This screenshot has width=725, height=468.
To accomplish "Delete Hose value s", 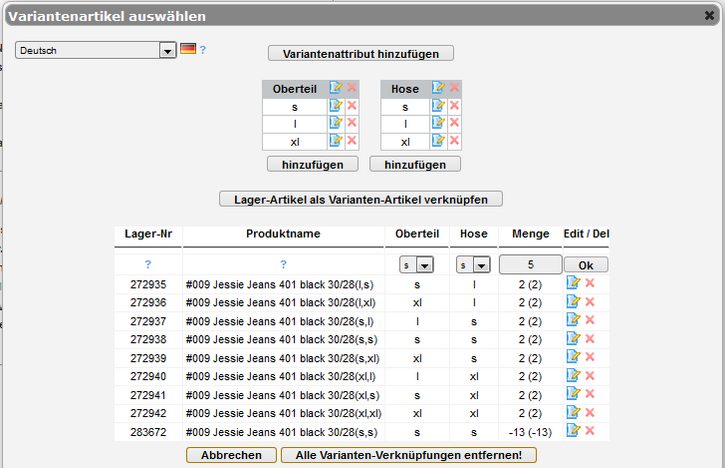I will point(455,106).
